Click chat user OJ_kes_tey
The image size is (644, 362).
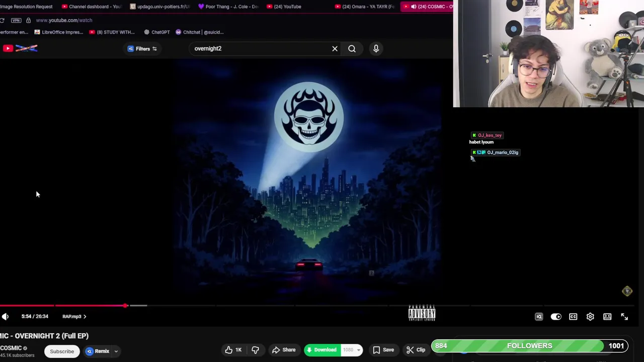tap(490, 135)
